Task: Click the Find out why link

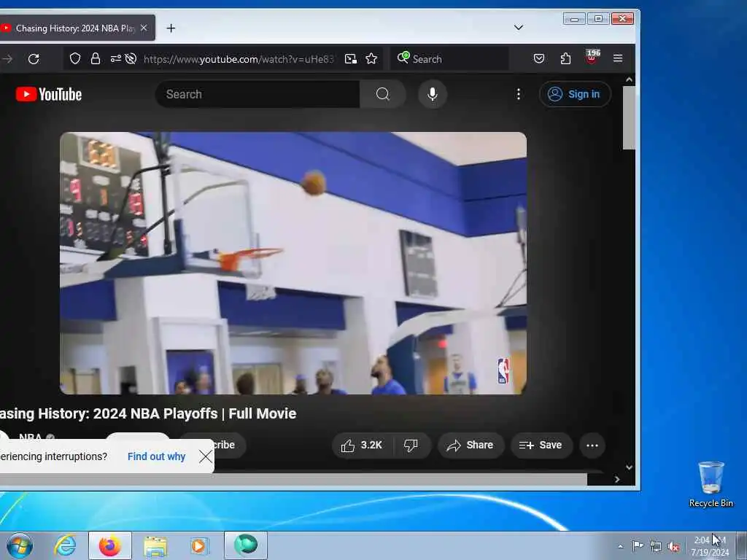Action: click(156, 456)
